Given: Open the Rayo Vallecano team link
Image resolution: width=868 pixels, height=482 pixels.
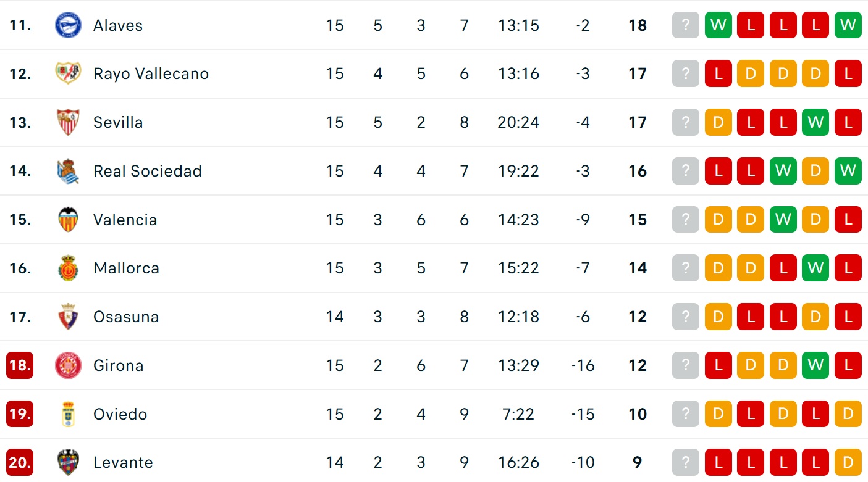Looking at the screenshot, I should [151, 74].
